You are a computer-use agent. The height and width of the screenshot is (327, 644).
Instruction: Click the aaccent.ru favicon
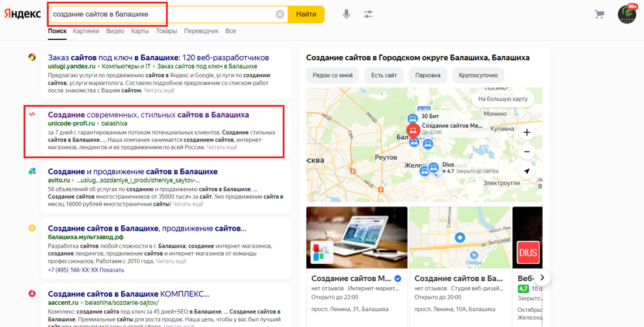click(x=32, y=293)
